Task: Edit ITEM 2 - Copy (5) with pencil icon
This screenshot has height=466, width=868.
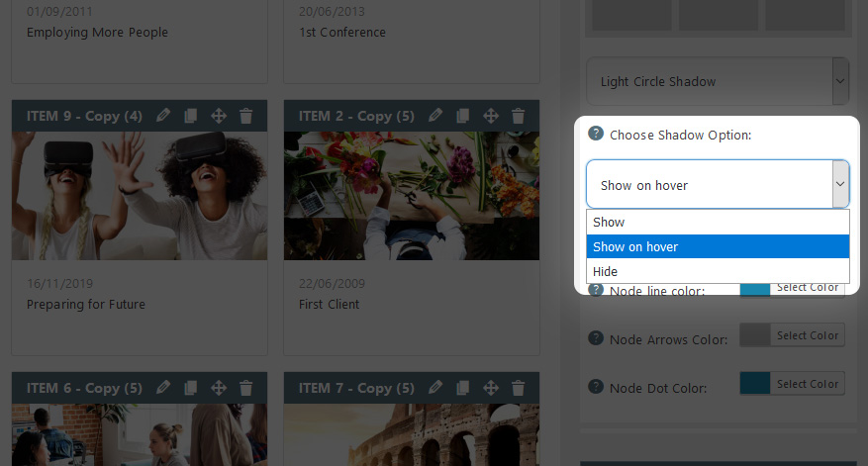Action: (435, 116)
